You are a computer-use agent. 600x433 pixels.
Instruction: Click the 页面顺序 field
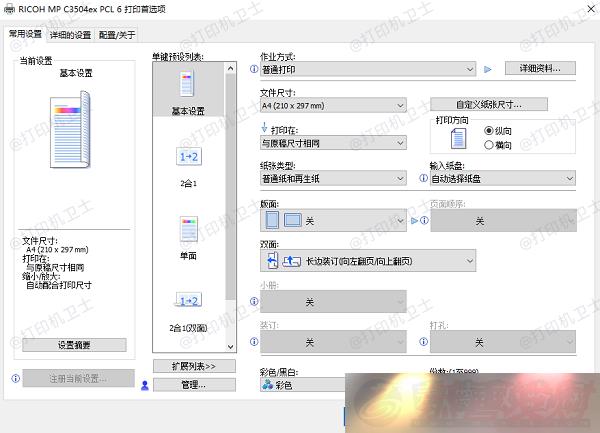504,220
